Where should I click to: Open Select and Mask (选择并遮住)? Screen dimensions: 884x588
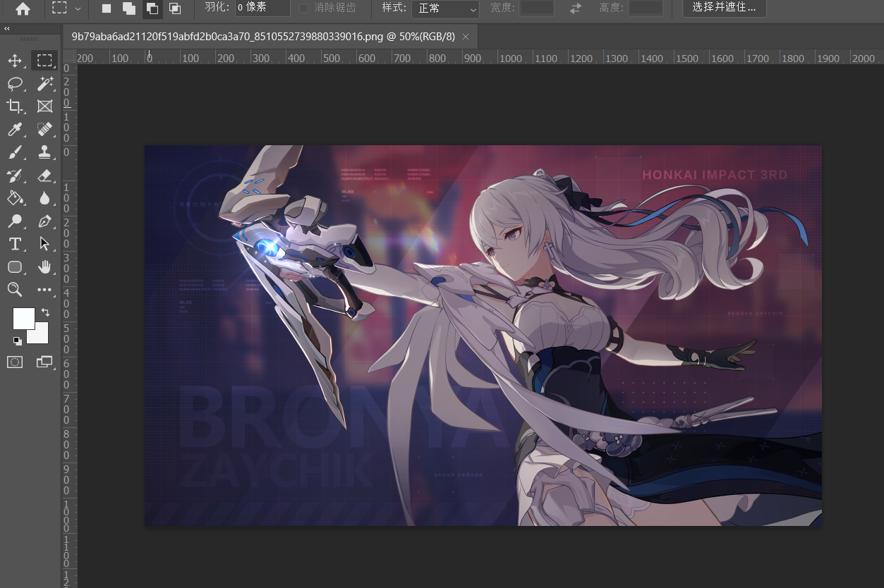[x=725, y=8]
